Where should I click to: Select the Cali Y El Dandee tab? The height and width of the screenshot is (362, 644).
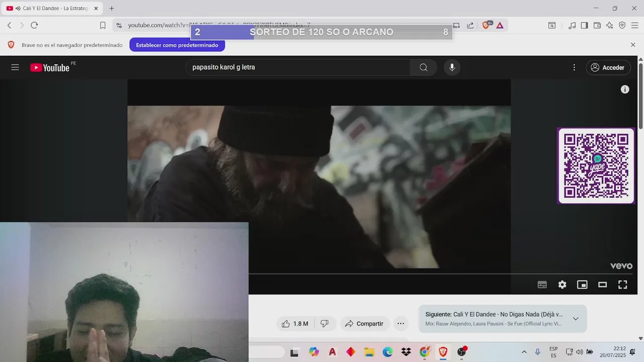(52, 8)
